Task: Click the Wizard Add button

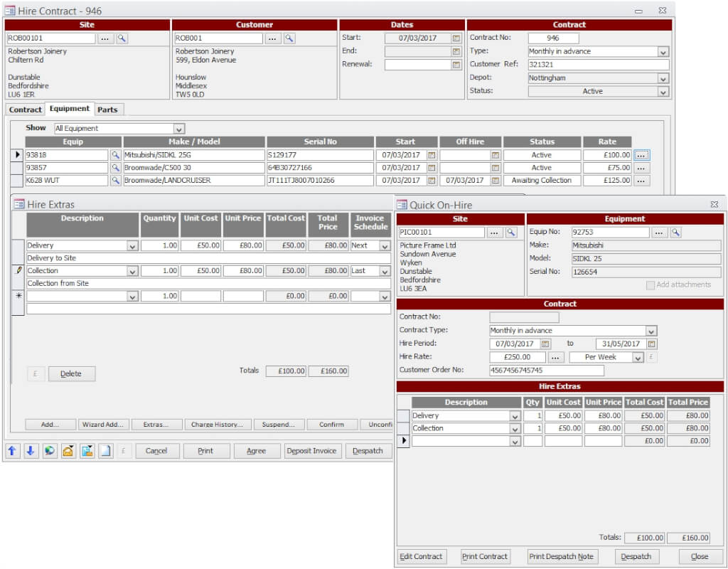Action: 102,423
